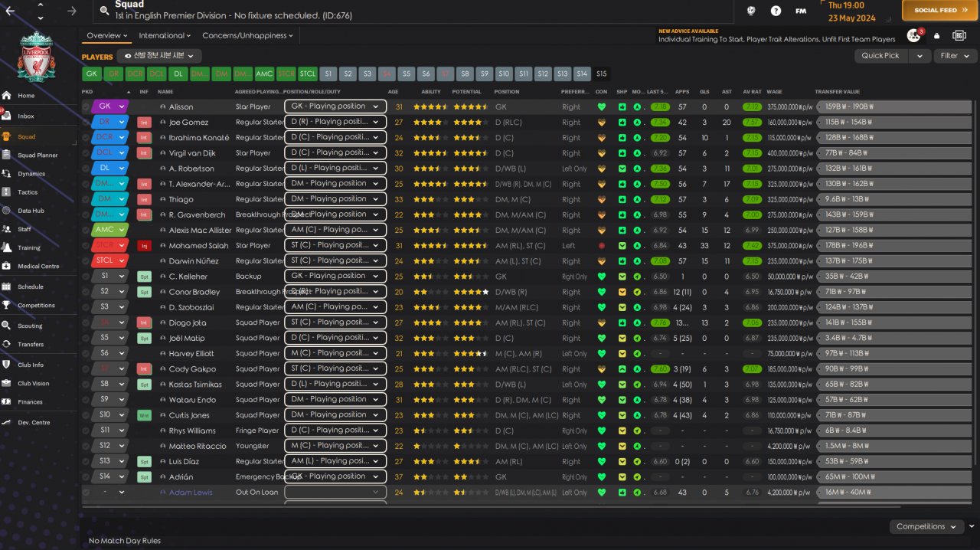Open the Filter dropdown
This screenshot has width=980, height=550.
[x=955, y=56]
